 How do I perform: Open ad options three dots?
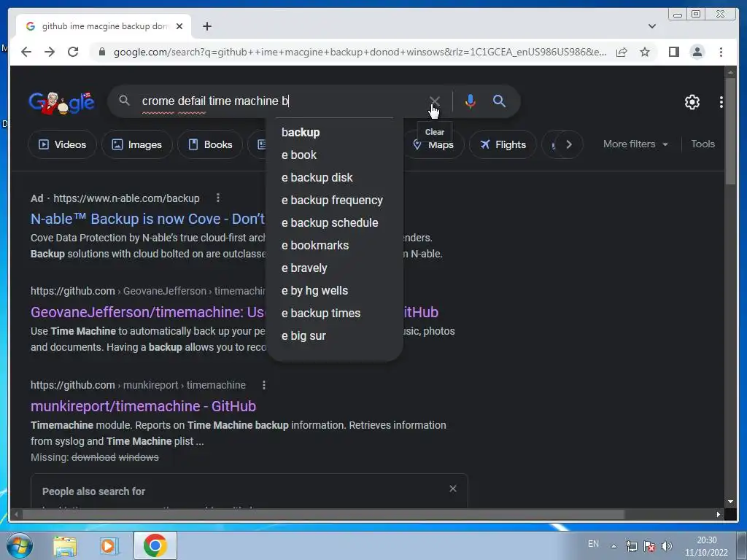click(x=217, y=198)
